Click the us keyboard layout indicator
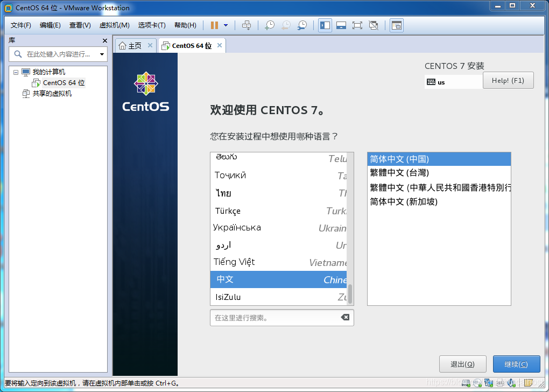Viewport: 549px width, 392px height. 453,82
